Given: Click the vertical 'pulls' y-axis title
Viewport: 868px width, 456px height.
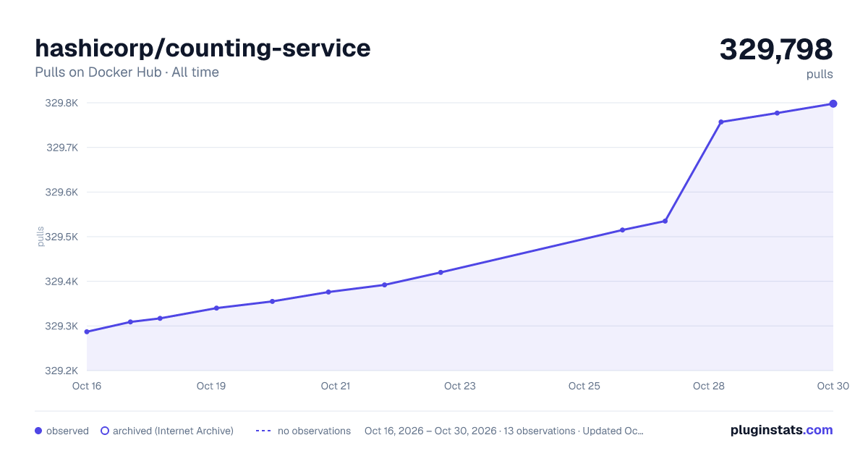Looking at the screenshot, I should click(41, 237).
